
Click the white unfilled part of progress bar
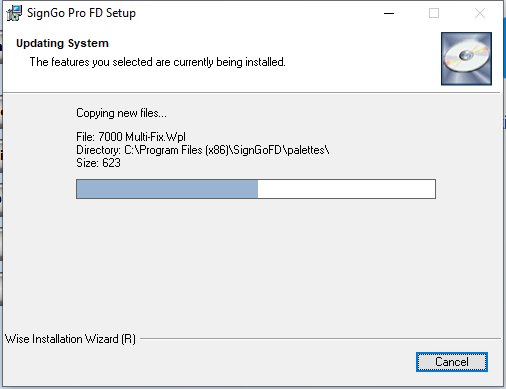click(x=346, y=189)
